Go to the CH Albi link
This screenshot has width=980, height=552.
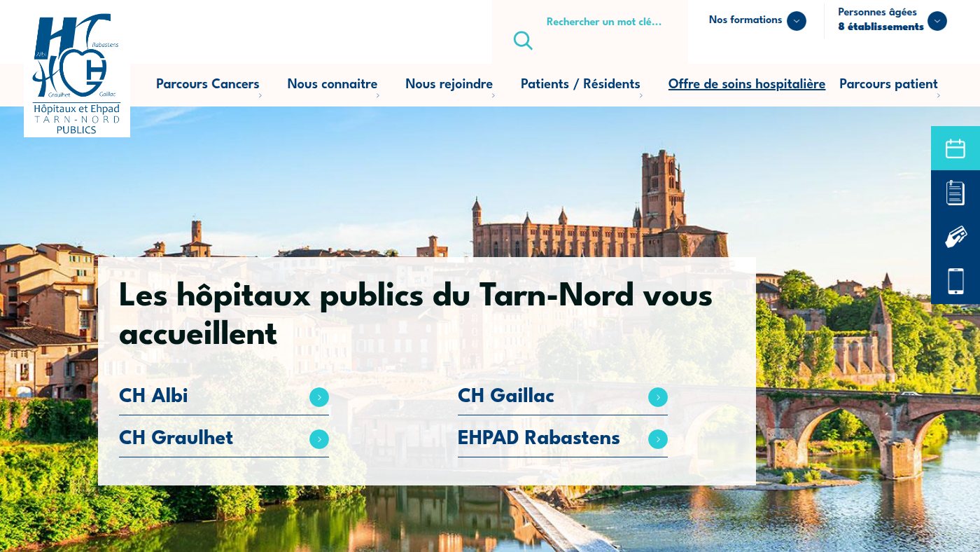click(x=153, y=396)
